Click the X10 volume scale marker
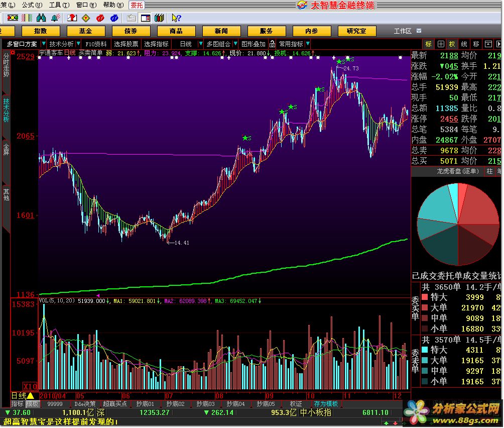The width and height of the screenshot is (504, 428). coord(30,386)
